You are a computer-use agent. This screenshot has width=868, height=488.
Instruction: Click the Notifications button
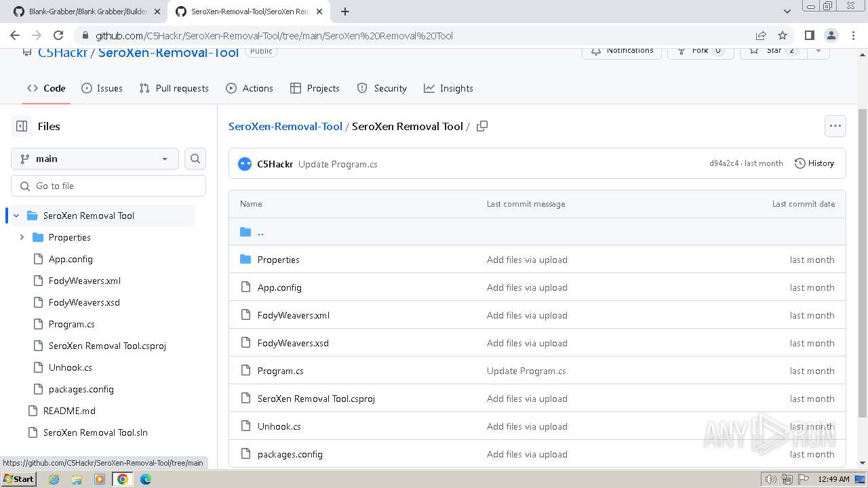[622, 51]
